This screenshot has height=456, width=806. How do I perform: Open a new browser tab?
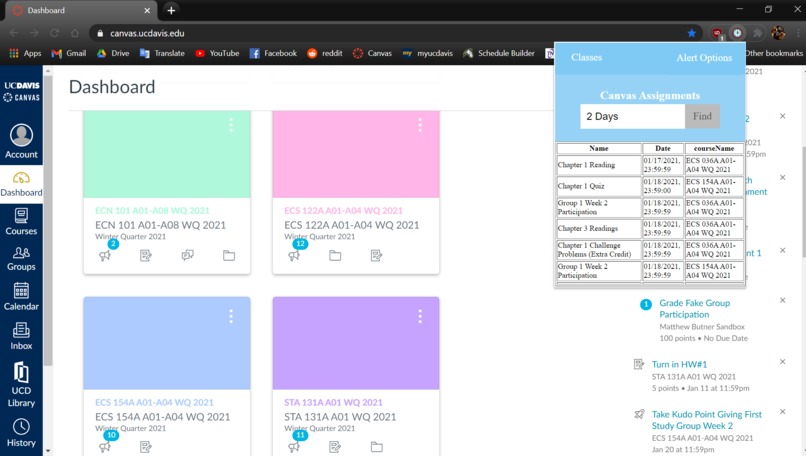pyautogui.click(x=171, y=10)
